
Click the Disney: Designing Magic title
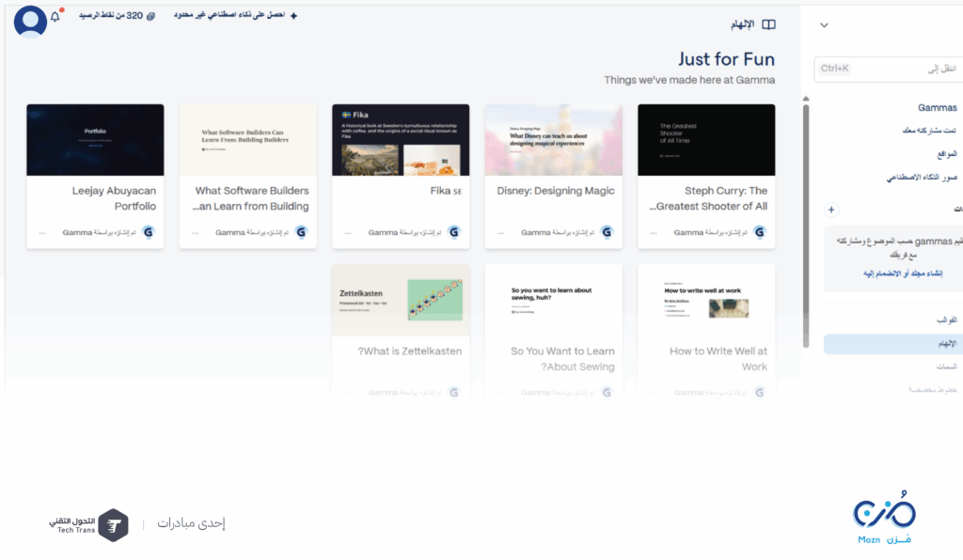pos(555,191)
